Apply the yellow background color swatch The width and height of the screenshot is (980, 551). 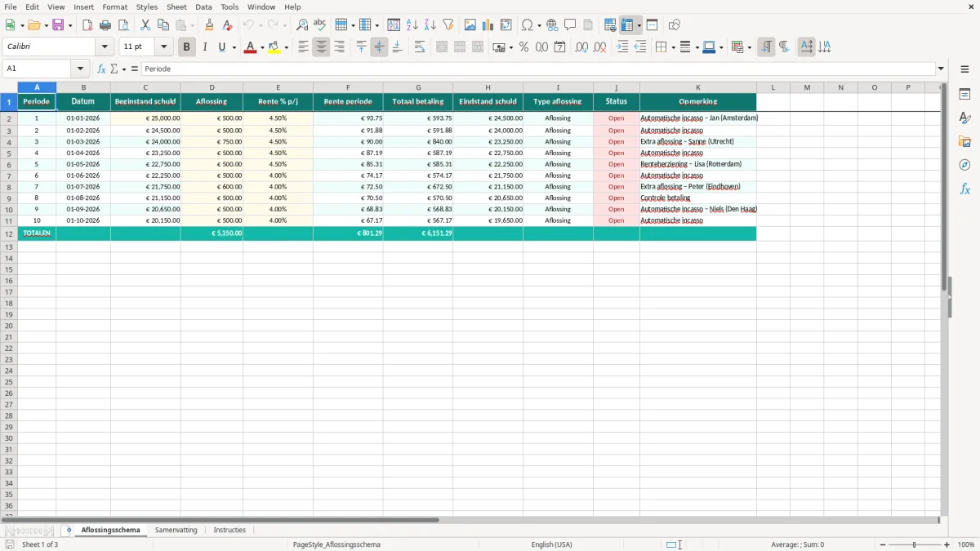click(x=274, y=47)
